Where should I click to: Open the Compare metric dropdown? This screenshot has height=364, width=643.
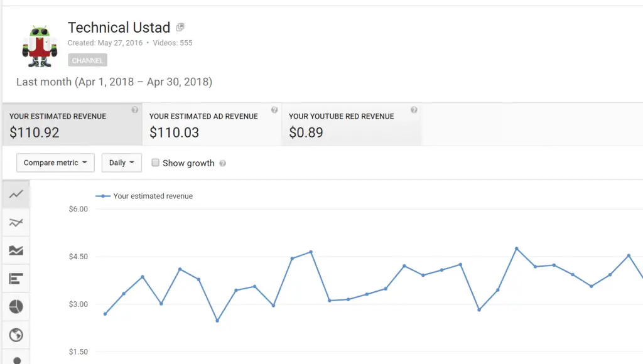tap(55, 163)
